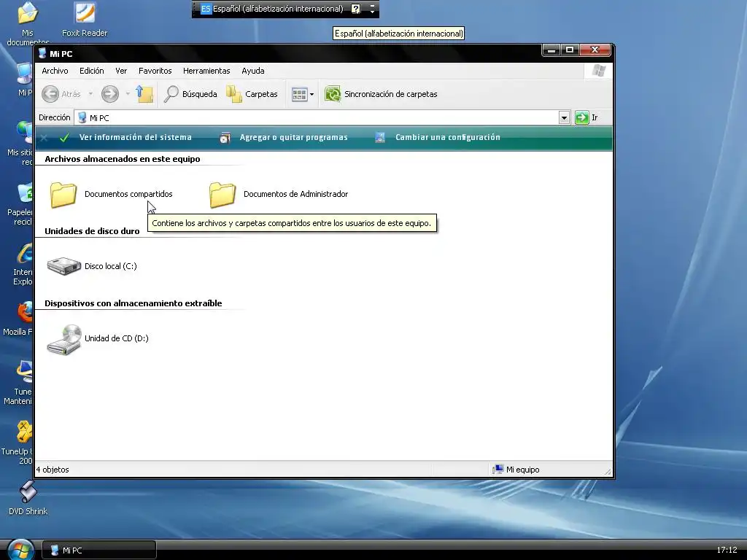Click the Mi equipo status bar entry
Image resolution: width=747 pixels, height=560 pixels.
click(516, 470)
